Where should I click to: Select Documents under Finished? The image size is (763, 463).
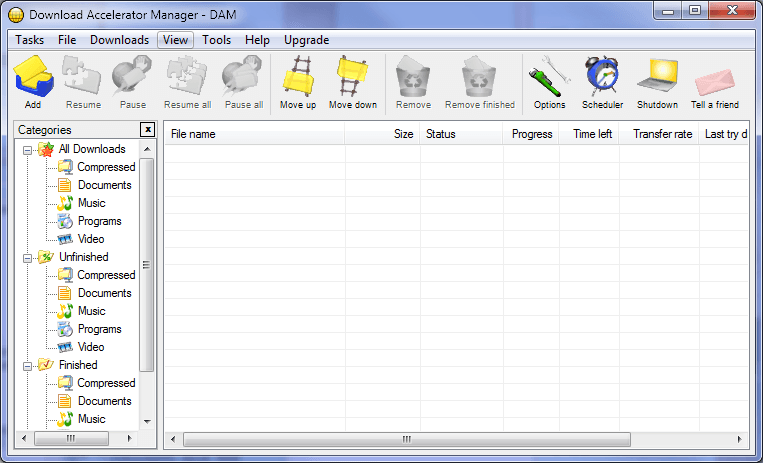point(105,401)
